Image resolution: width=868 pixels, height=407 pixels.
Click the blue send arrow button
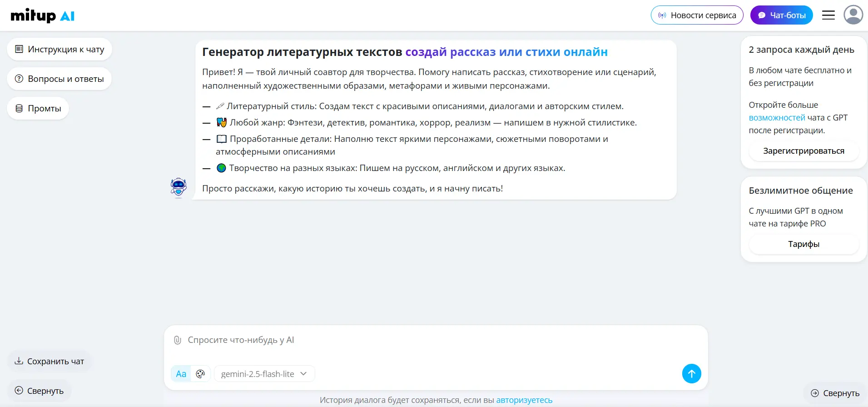point(691,374)
